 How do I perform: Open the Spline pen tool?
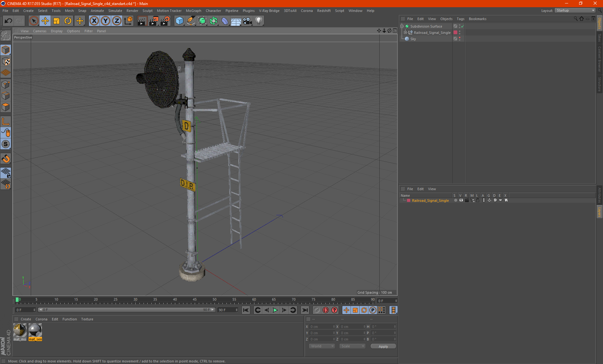pos(191,21)
